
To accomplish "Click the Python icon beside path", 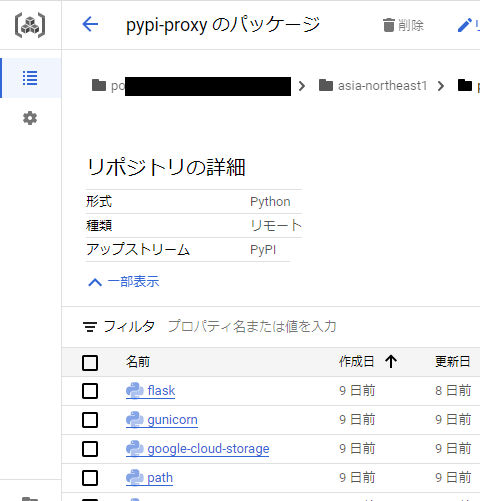I will click(x=135, y=478).
